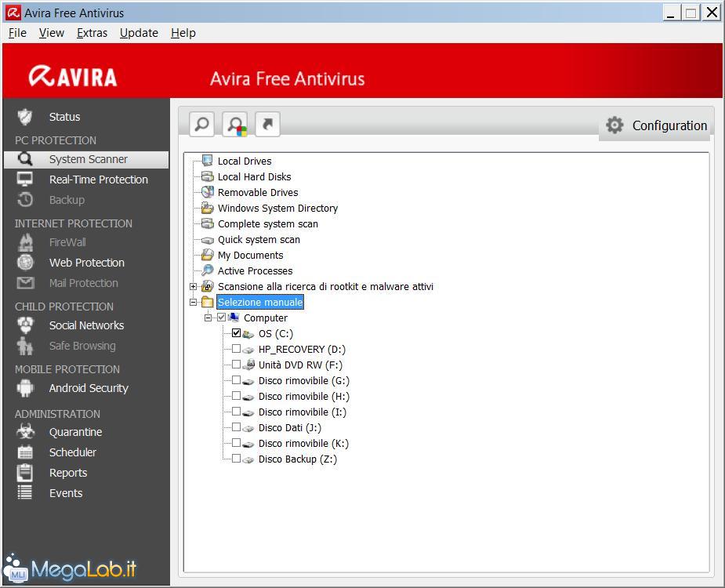
Task: Check Disco rimovibile (G:) checkbox
Action: click(236, 380)
